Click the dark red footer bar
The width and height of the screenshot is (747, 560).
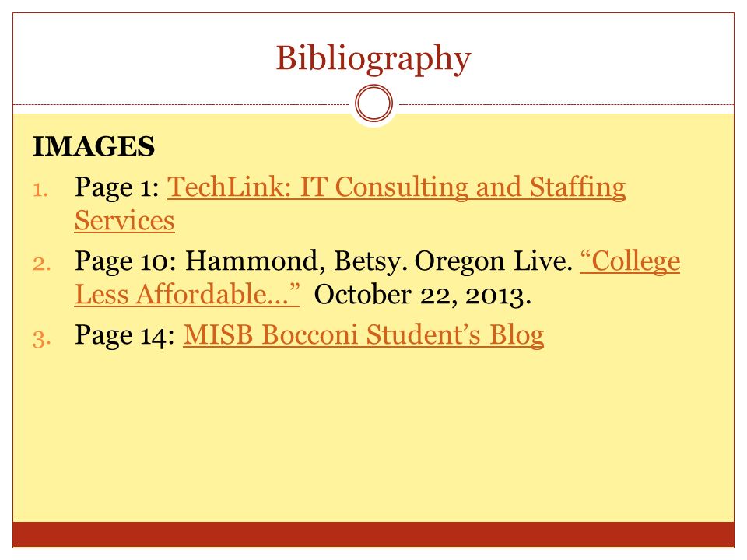pos(373,534)
